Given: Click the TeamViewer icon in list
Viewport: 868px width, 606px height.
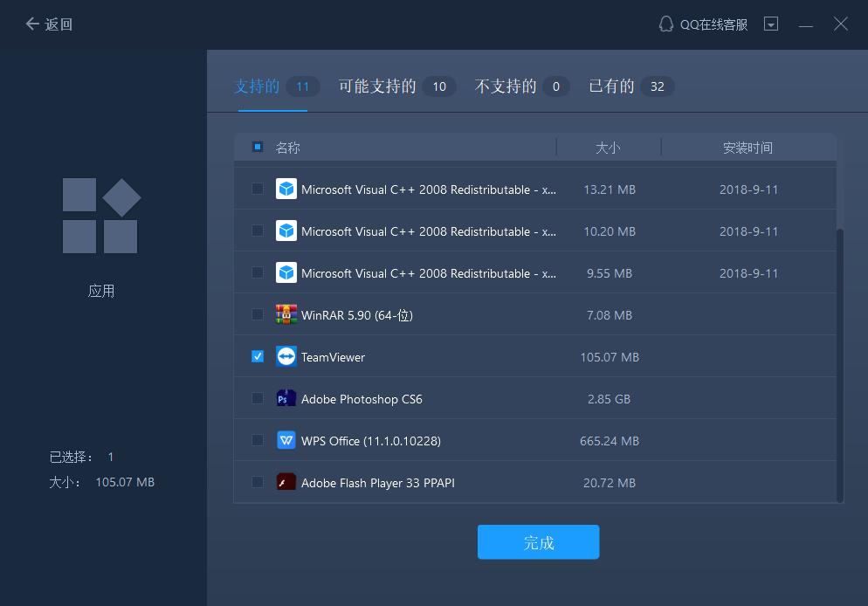Looking at the screenshot, I should click(x=286, y=356).
